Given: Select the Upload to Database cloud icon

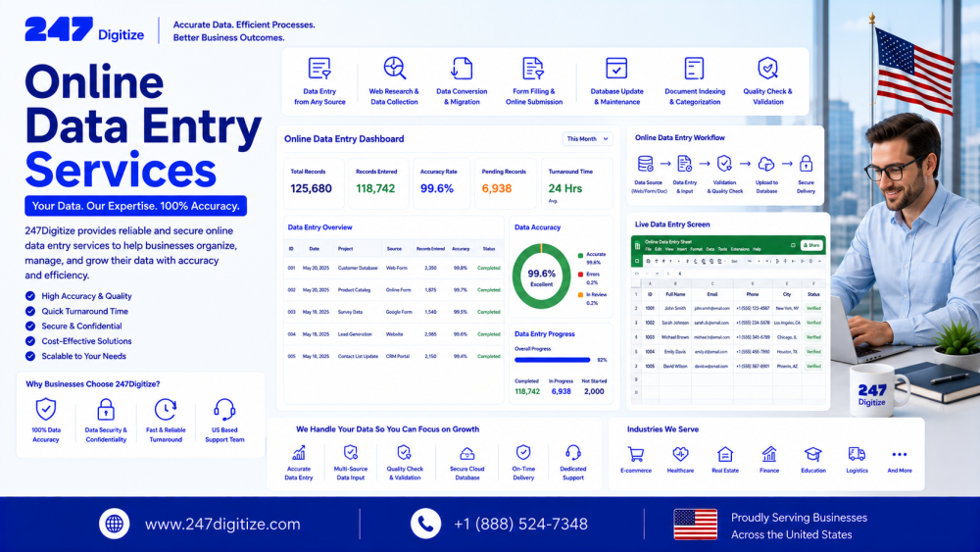Looking at the screenshot, I should 765,164.
